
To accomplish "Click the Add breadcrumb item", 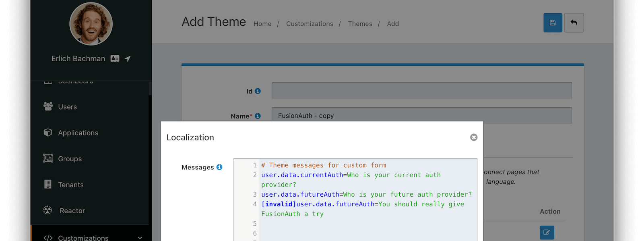I will (393, 24).
